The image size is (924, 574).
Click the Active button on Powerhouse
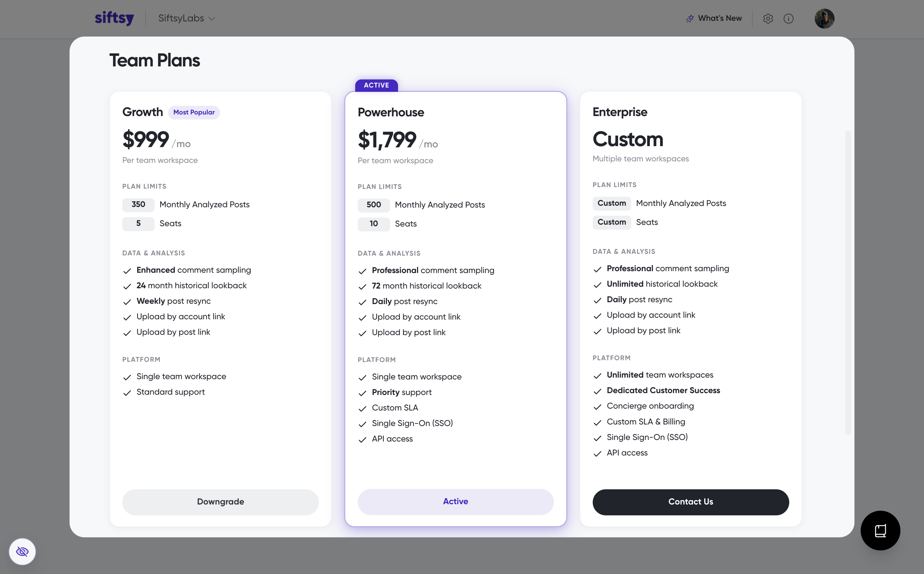point(455,501)
